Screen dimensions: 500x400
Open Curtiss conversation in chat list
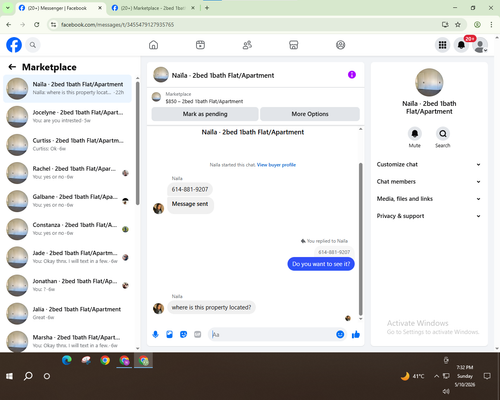click(x=68, y=145)
